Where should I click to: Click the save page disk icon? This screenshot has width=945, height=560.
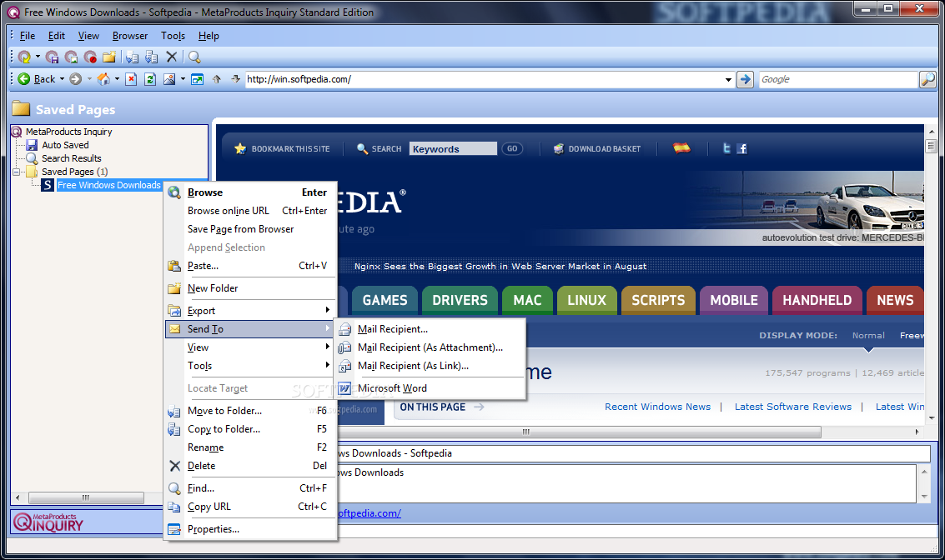[x=53, y=57]
